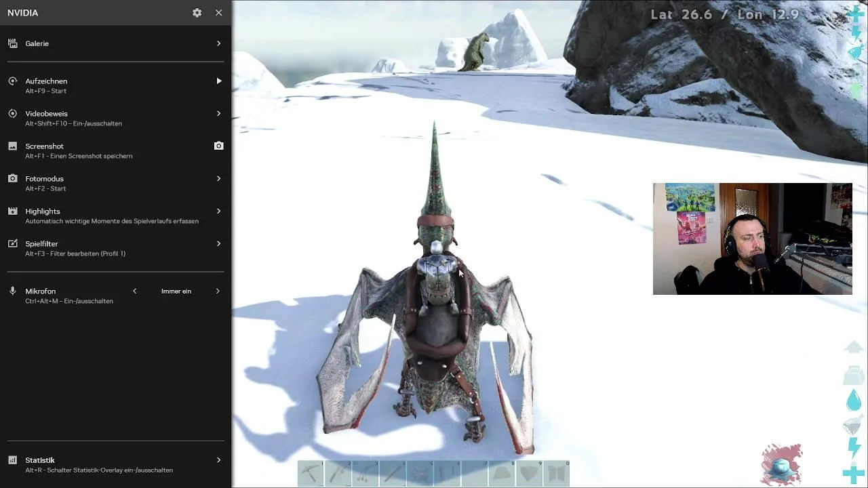
Task: Click the player water droplet icon
Action: point(854,399)
